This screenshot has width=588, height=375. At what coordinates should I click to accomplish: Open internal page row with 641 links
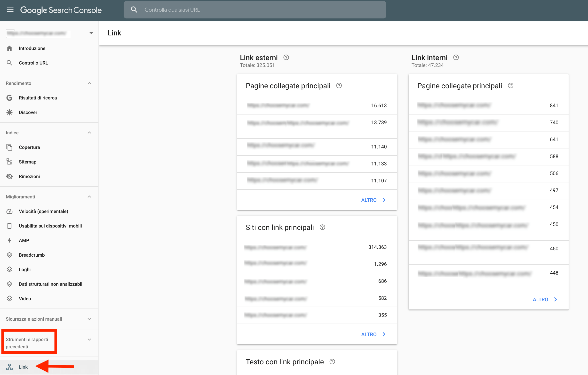tap(489, 140)
